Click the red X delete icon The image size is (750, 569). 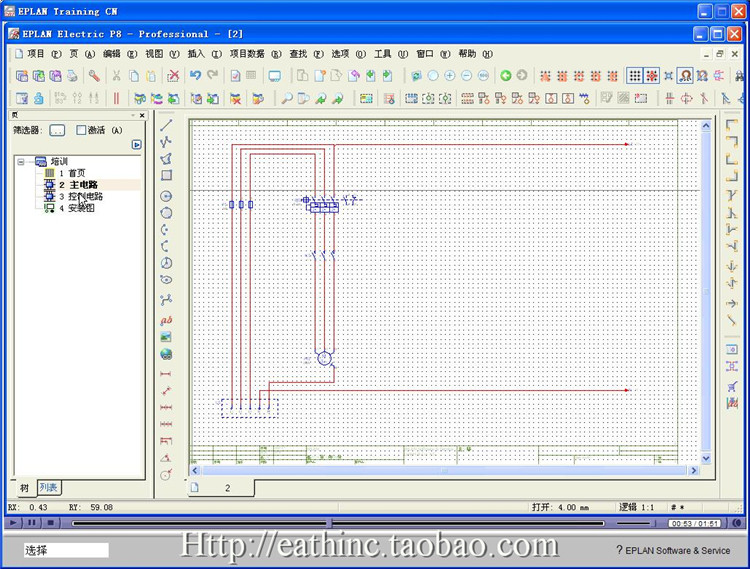coord(173,76)
